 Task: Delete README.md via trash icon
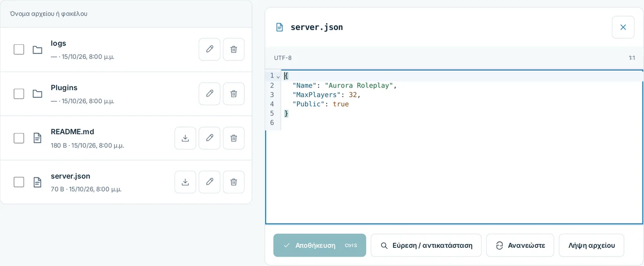pyautogui.click(x=233, y=138)
